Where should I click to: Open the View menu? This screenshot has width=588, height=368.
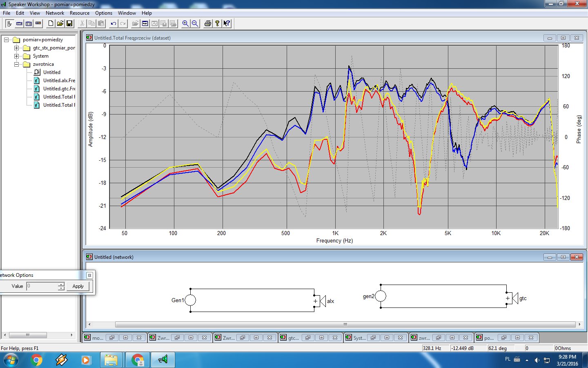point(35,13)
